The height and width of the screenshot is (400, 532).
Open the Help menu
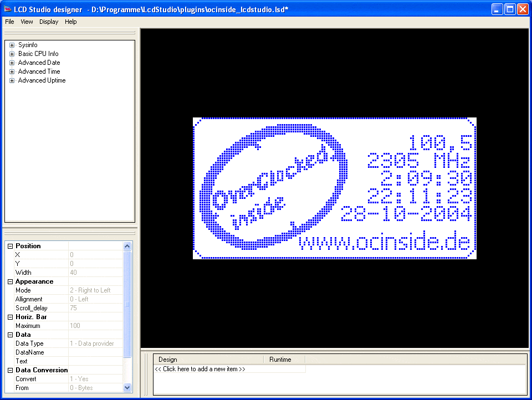pos(70,22)
